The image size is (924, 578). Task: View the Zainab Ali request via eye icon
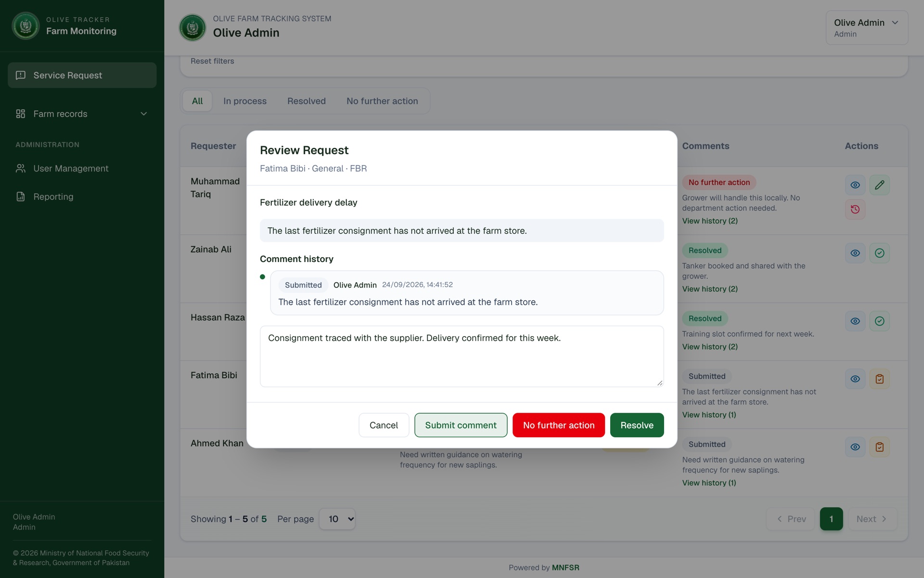(x=855, y=253)
